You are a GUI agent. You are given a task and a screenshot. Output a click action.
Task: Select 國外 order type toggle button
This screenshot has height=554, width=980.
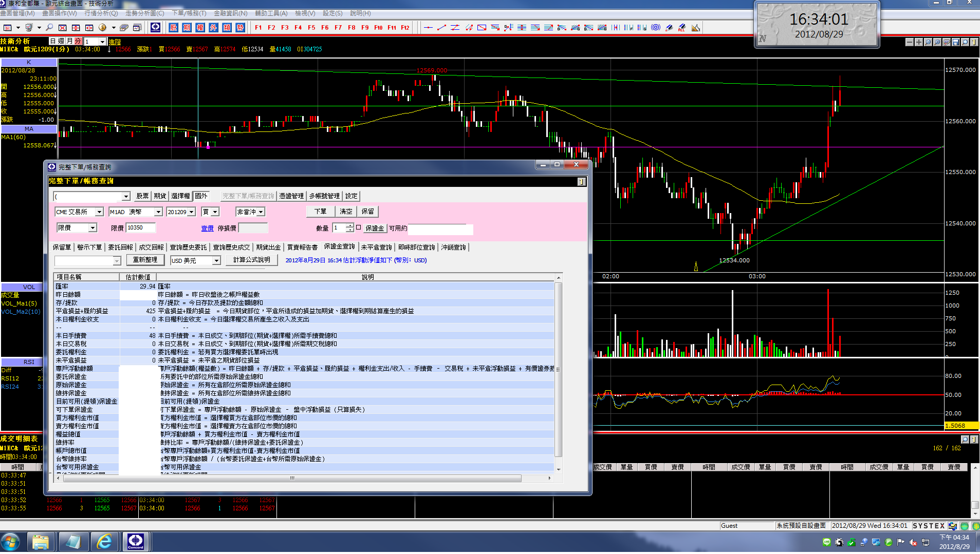[x=201, y=196]
